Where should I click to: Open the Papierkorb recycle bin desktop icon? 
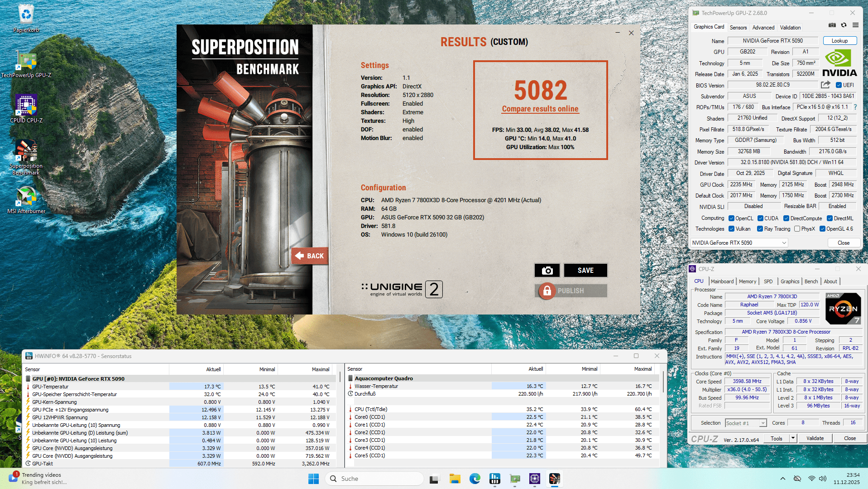point(26,18)
